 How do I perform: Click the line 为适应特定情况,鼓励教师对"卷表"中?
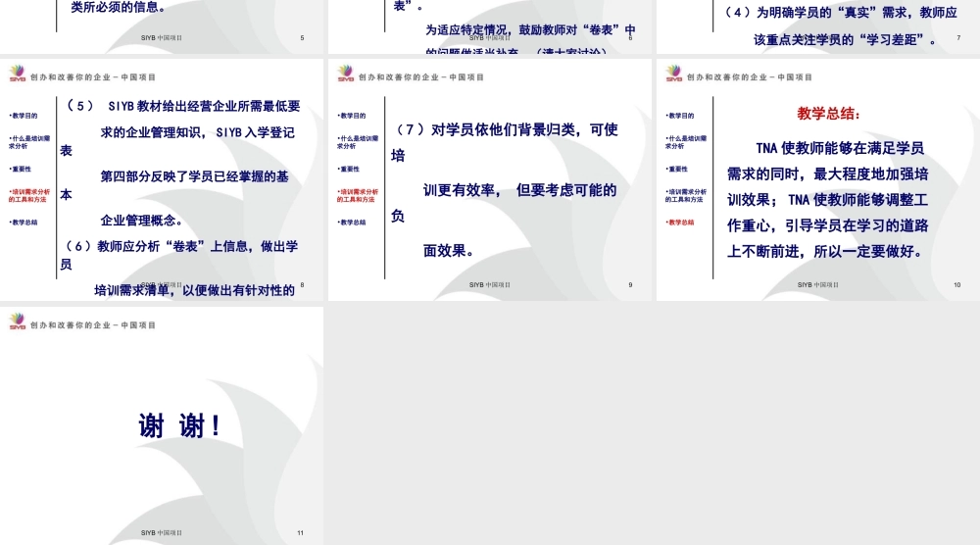click(x=530, y=30)
